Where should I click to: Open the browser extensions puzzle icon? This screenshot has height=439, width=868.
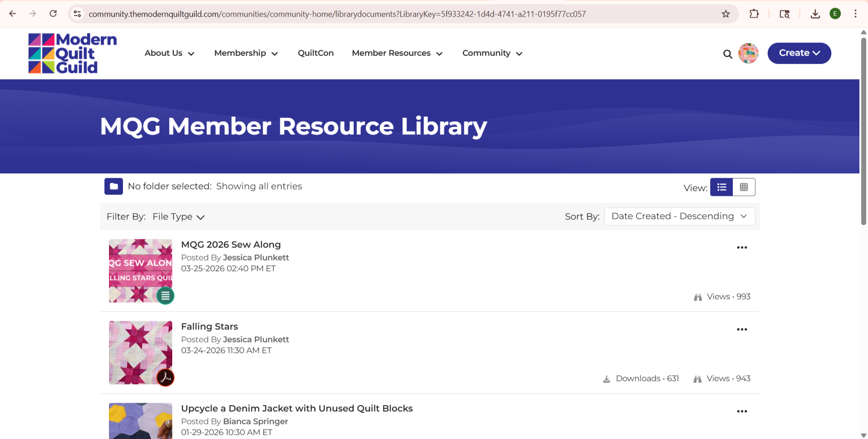pyautogui.click(x=754, y=14)
